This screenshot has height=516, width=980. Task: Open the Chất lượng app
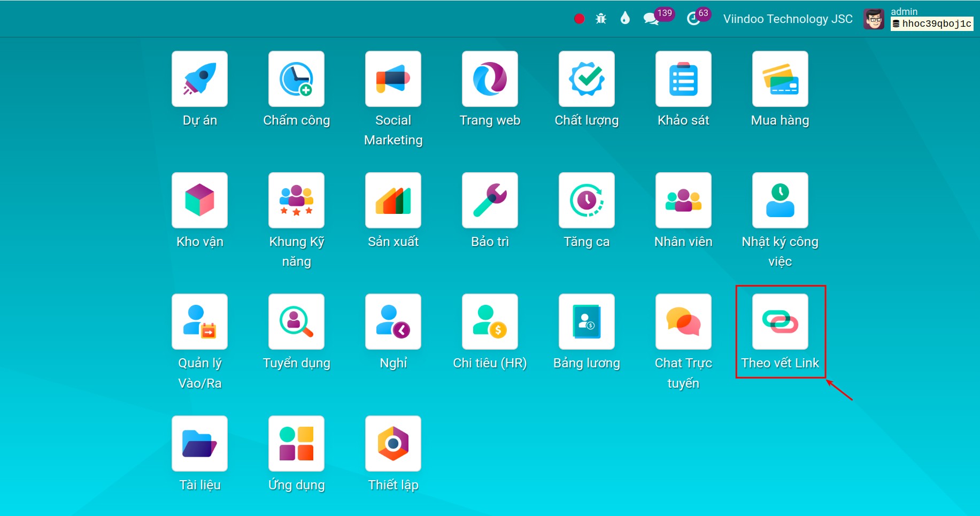coord(587,79)
